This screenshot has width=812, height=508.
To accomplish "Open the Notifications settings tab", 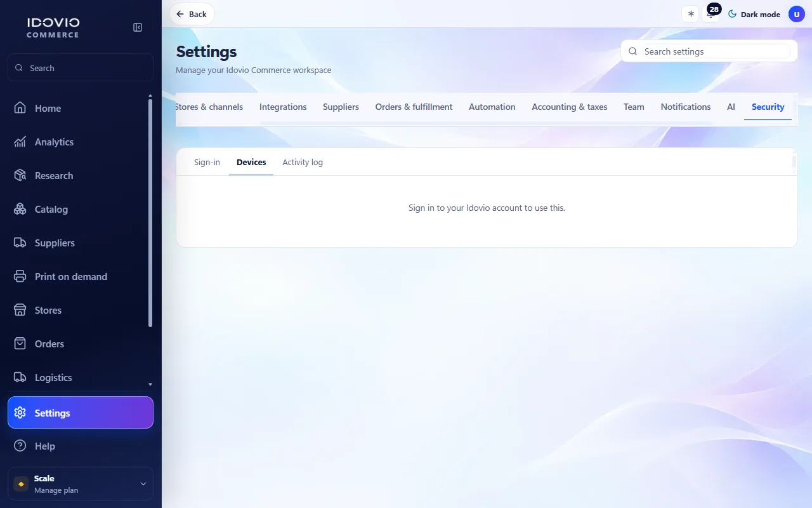I will click(x=686, y=107).
